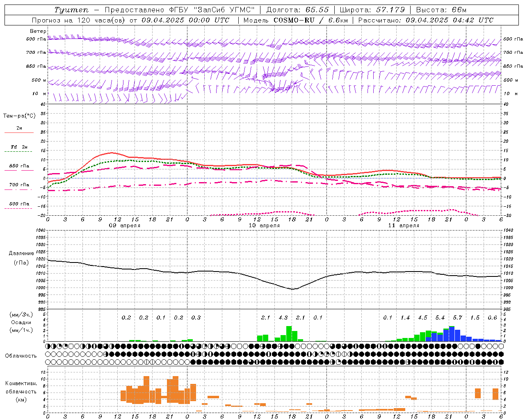Screen dimensions: 525x420
Task: Click the 1.5 precipitation value
Action: pyautogui.click(x=475, y=318)
